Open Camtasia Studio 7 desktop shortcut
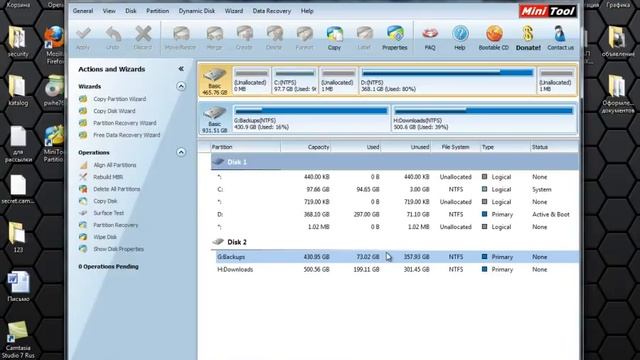 (18, 340)
